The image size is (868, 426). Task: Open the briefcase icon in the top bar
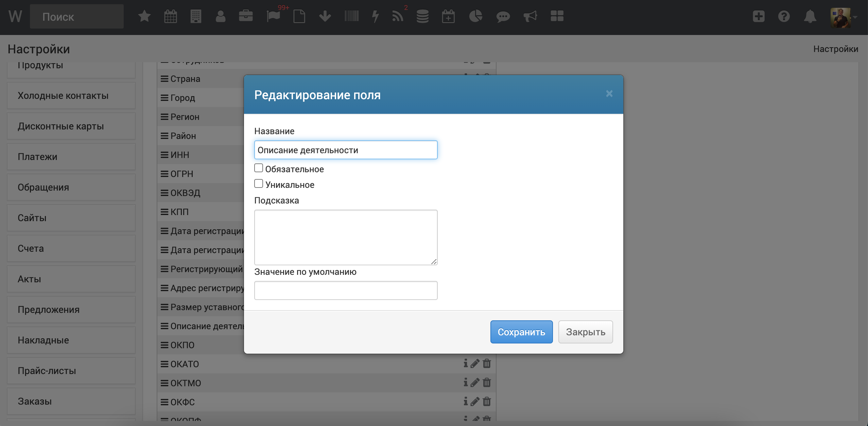245,16
